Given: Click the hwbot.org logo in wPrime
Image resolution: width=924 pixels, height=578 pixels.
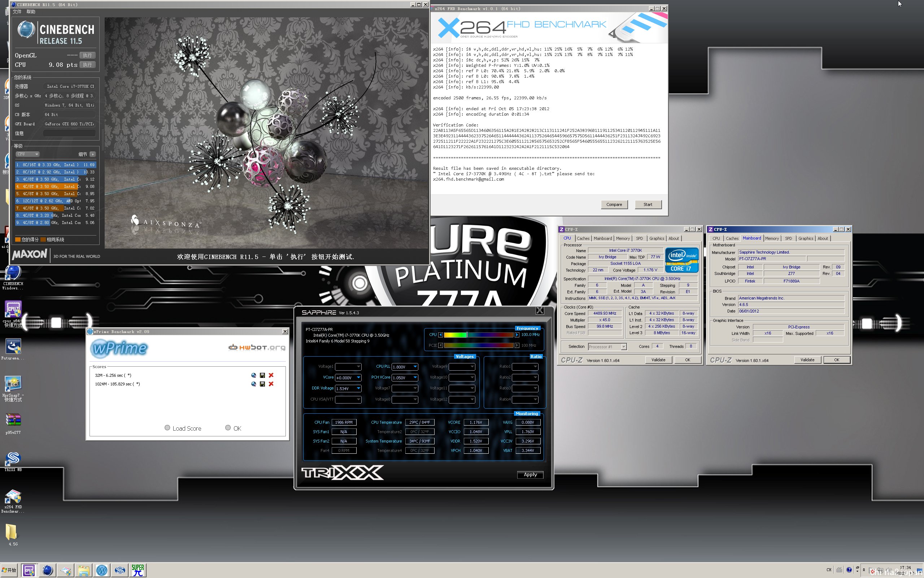Looking at the screenshot, I should pos(257,347).
